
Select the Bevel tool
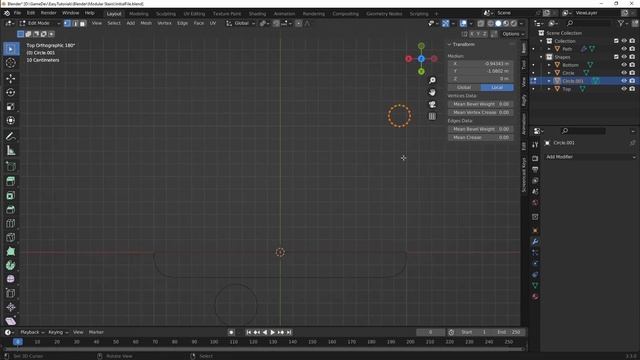(x=11, y=209)
